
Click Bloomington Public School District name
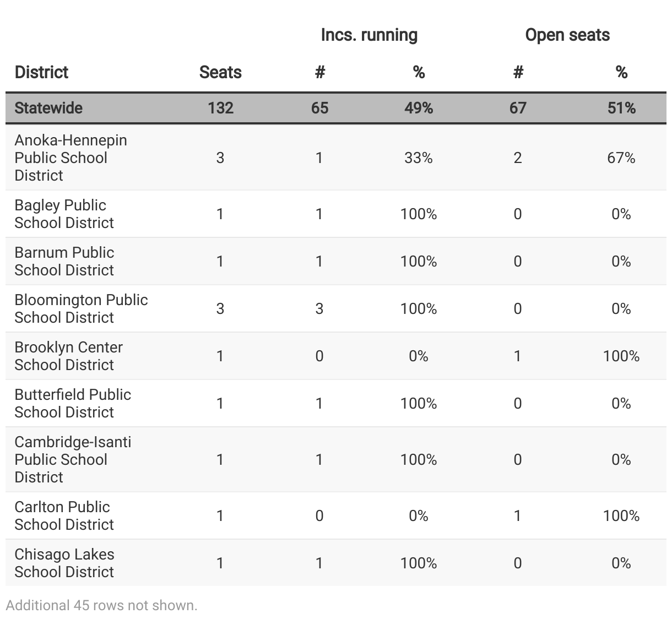click(81, 308)
